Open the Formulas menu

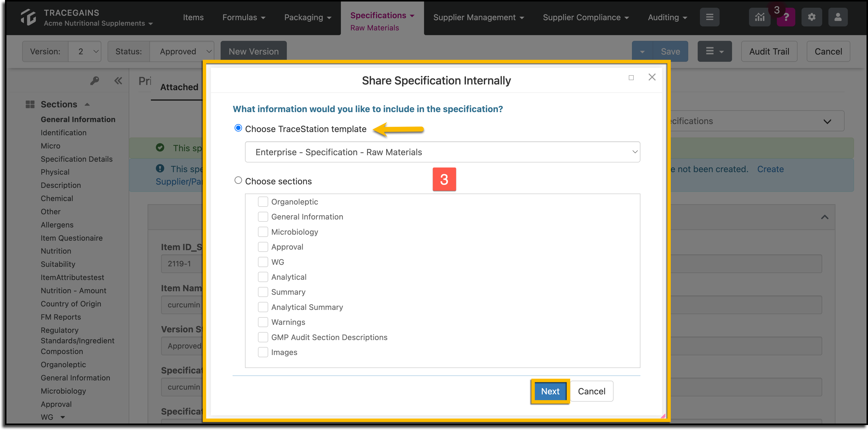tap(244, 17)
